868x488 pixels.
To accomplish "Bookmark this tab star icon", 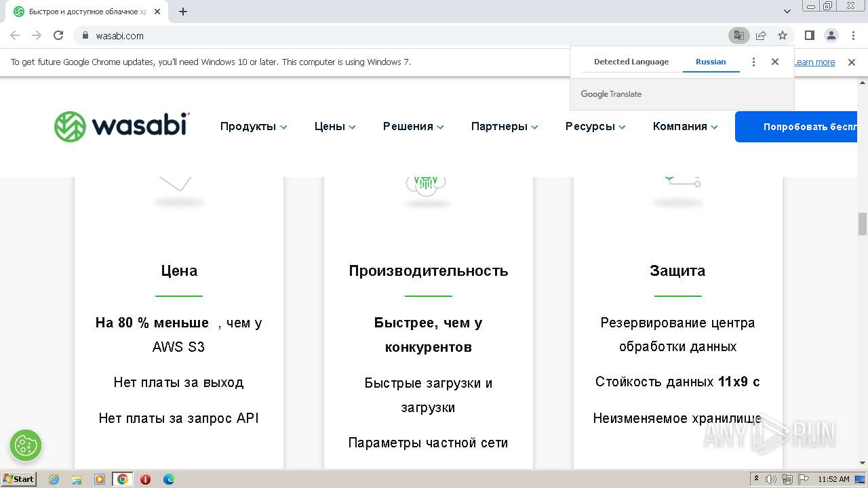I will coord(783,35).
